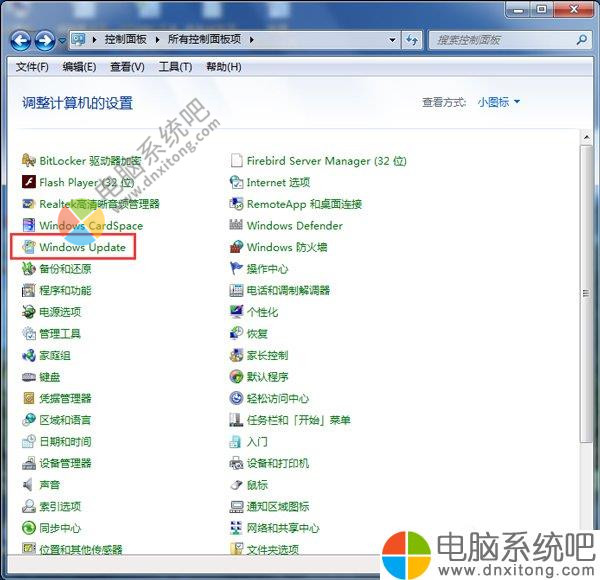Open the Windows Defender icon
The image size is (600, 580).
(x=237, y=226)
